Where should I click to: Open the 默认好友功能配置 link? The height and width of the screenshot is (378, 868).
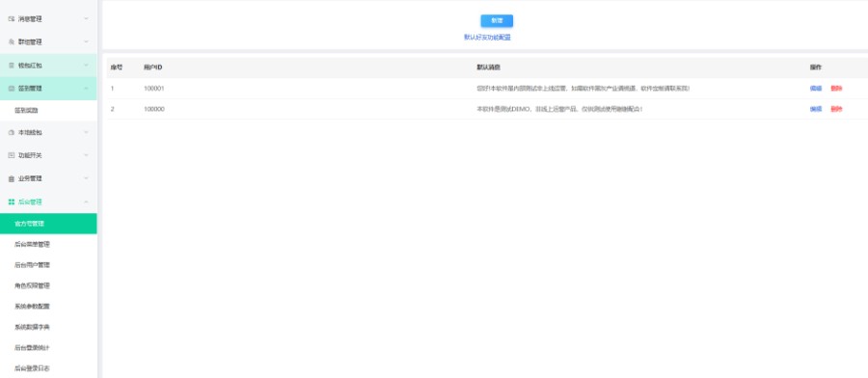point(487,38)
